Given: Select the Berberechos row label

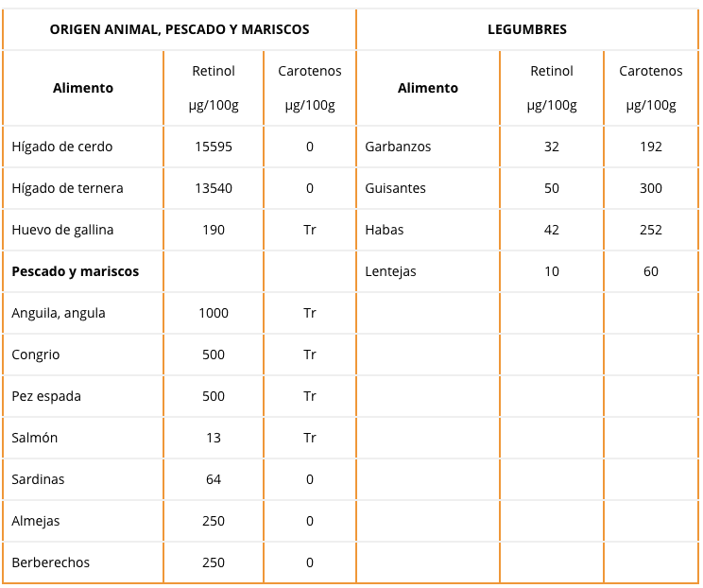Looking at the screenshot, I should (51, 562).
